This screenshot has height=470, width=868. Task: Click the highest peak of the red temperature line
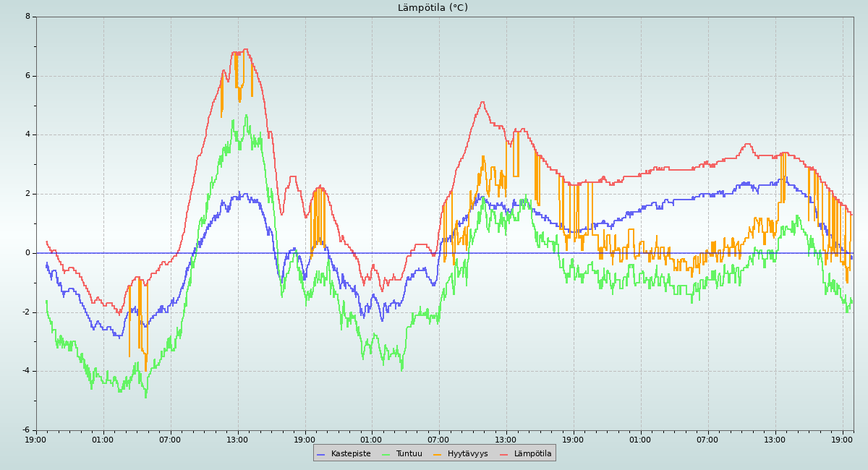[245, 49]
